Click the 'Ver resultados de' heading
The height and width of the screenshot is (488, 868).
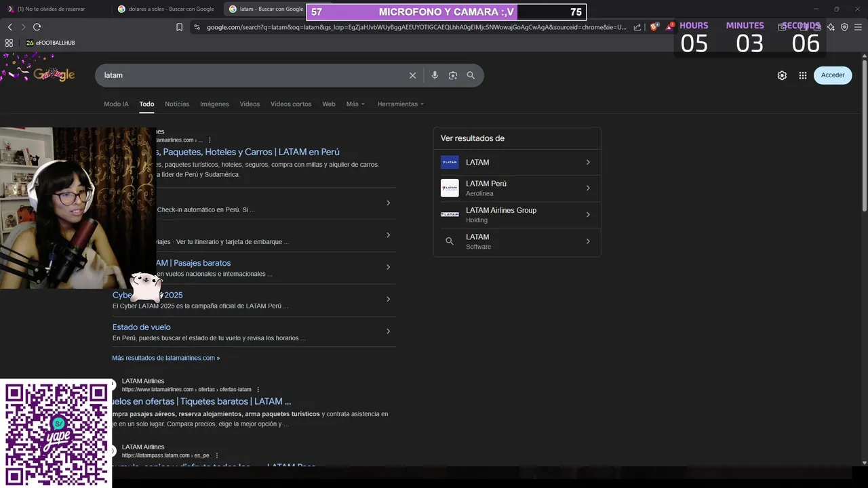[473, 138]
